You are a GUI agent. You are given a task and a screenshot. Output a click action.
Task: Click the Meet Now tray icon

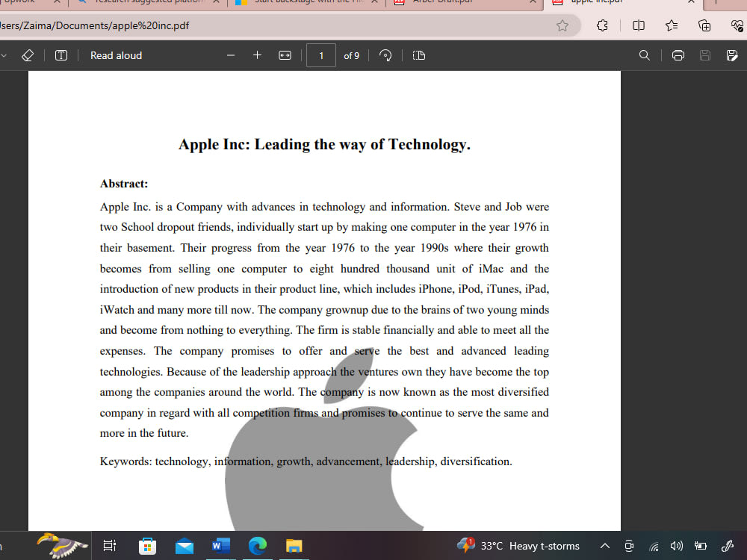pyautogui.click(x=629, y=546)
